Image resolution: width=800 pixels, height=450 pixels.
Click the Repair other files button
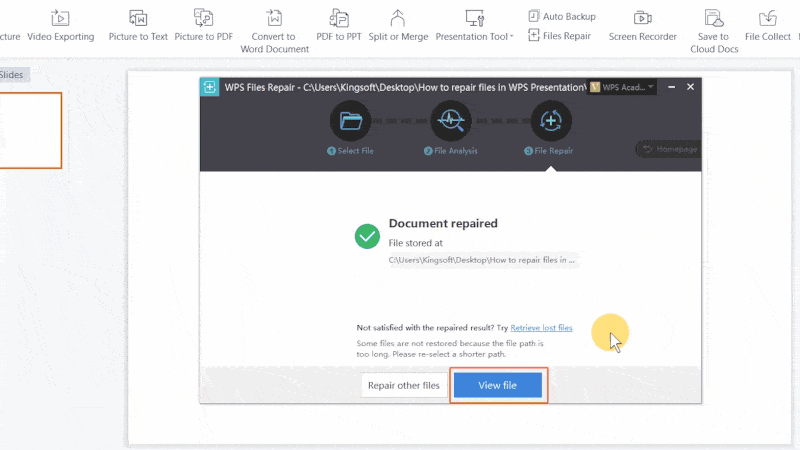404,385
